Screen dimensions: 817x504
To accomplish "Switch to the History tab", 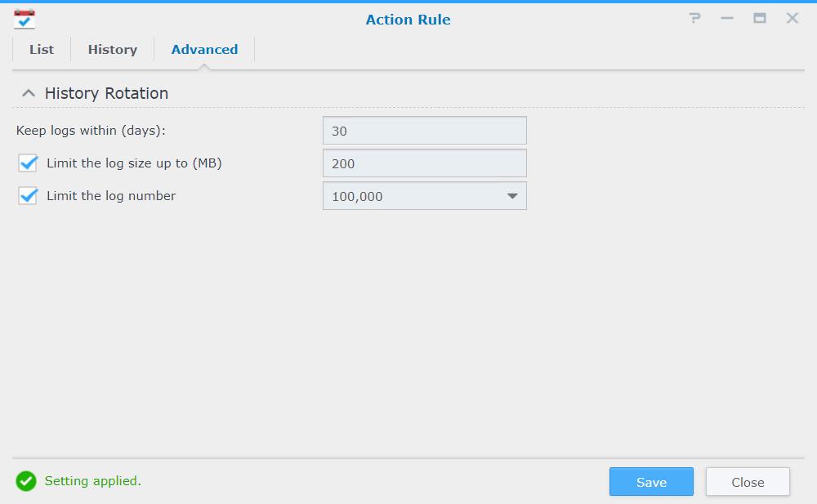I will pyautogui.click(x=113, y=50).
